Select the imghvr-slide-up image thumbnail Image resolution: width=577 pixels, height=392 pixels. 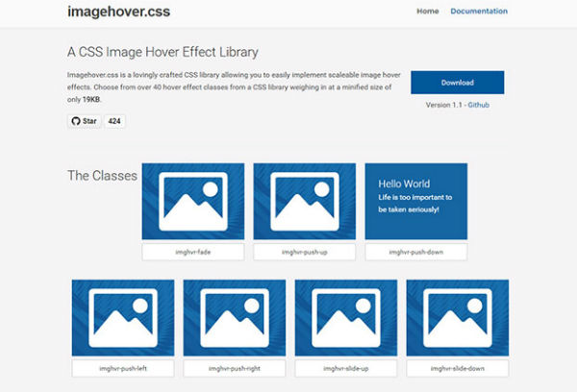pyautogui.click(x=346, y=318)
